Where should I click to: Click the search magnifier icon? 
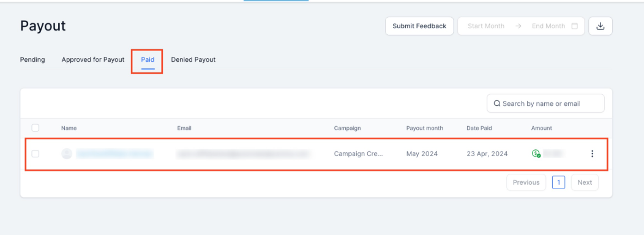(496, 103)
